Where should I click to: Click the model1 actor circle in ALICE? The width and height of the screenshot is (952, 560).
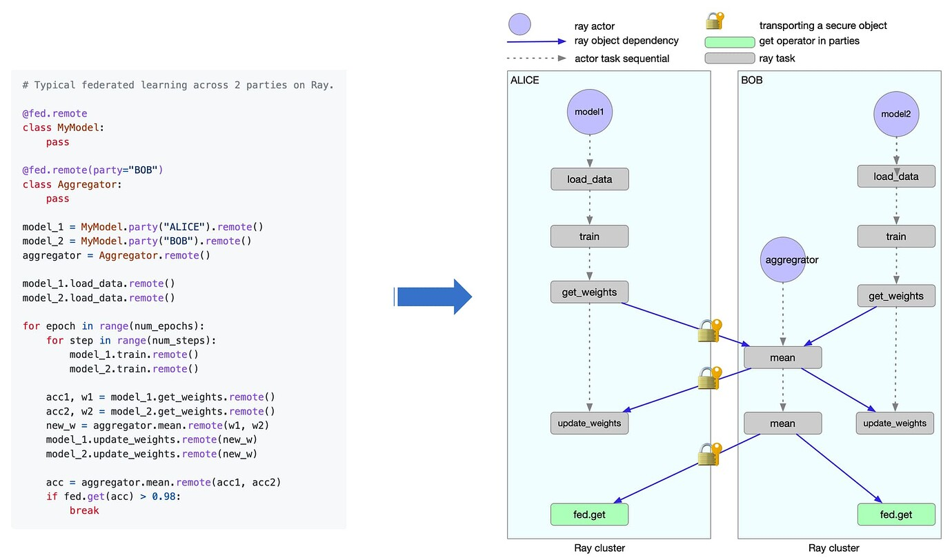[589, 111]
